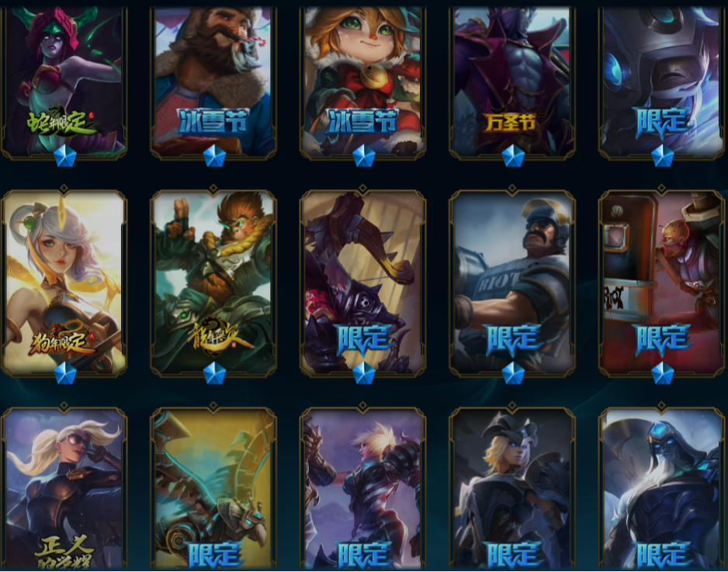Select the Riot police mustached man 限定 card
Image resolution: width=728 pixels, height=572 pixels.
(512, 282)
